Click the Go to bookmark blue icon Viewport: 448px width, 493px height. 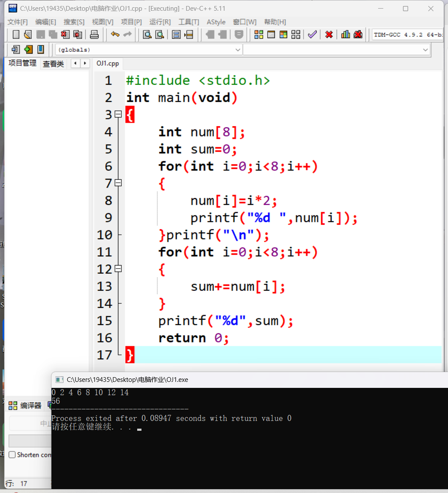[x=41, y=49]
